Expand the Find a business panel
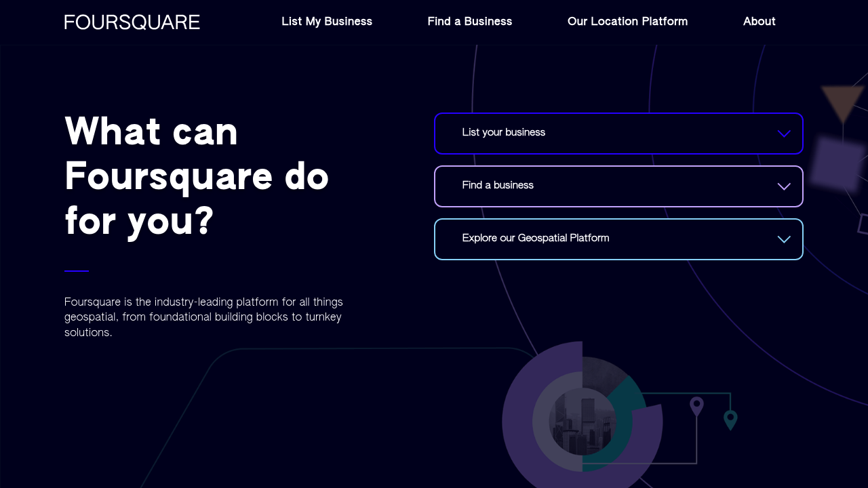Screen dimensions: 868x488 pos(618,186)
